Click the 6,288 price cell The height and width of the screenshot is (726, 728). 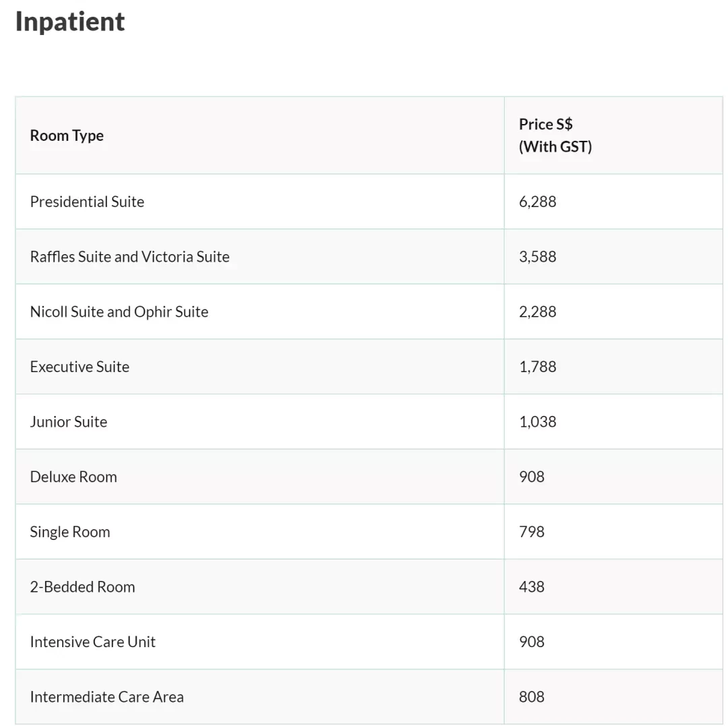(x=538, y=202)
